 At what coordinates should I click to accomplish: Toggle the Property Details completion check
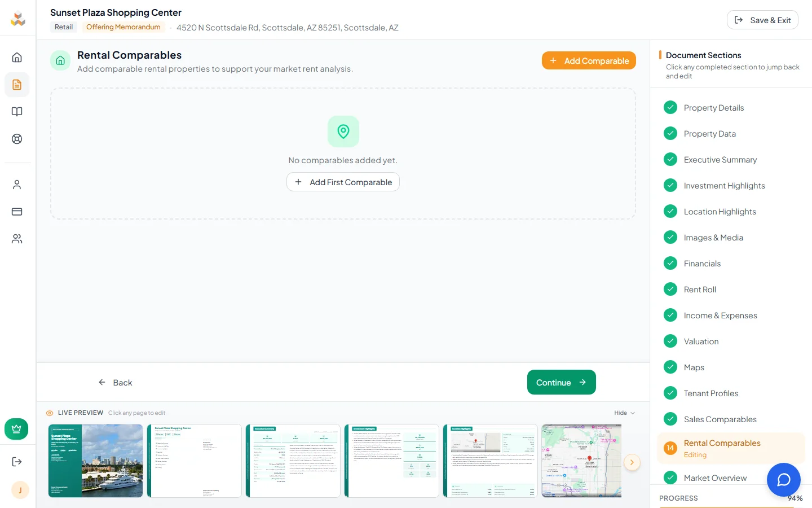(670, 107)
